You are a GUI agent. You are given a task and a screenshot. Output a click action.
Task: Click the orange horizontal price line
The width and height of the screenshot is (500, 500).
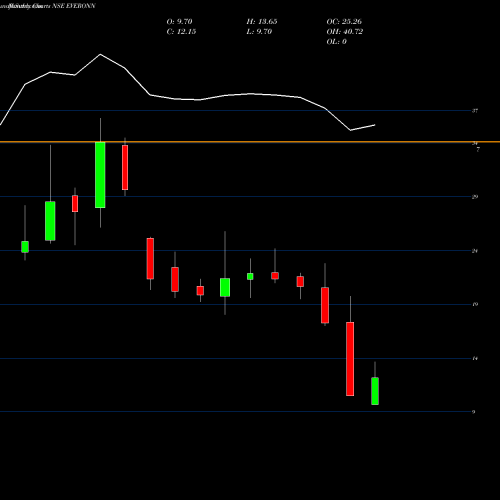point(250,142)
